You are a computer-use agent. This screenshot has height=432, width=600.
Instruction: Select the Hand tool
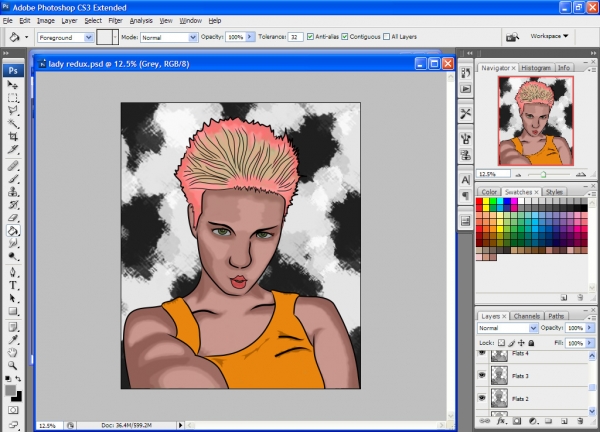point(13,352)
